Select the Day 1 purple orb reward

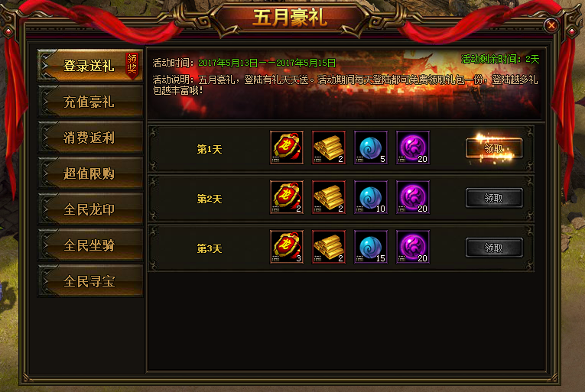[413, 147]
